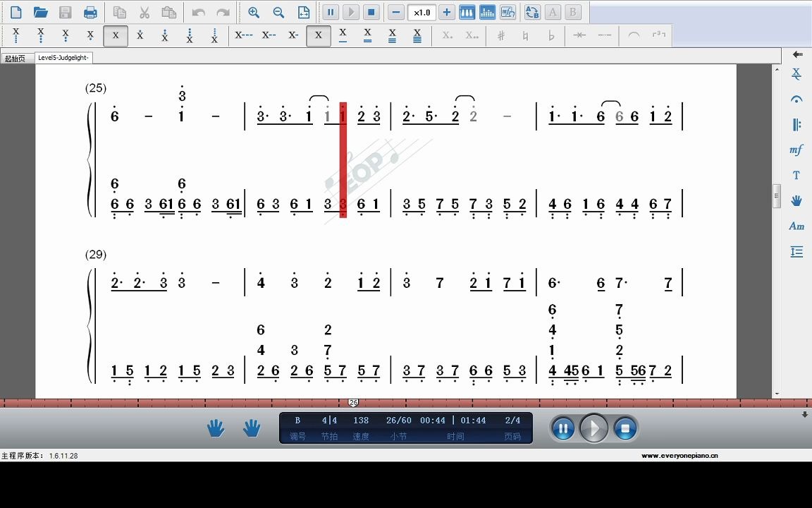
Task: Toggle the left hand playback icon
Action: coord(216,428)
